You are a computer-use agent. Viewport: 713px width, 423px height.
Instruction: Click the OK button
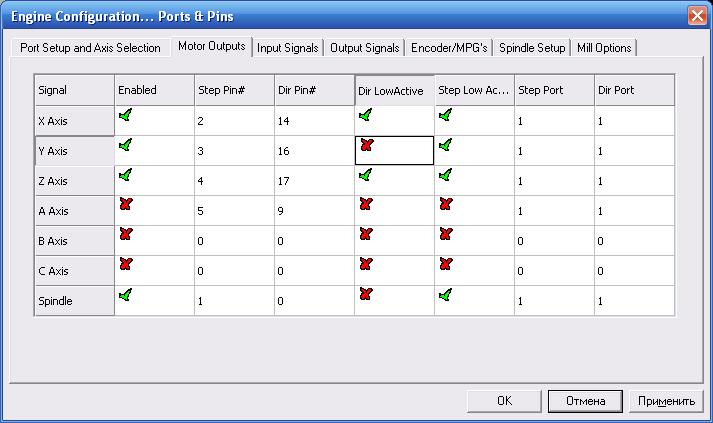coord(504,401)
